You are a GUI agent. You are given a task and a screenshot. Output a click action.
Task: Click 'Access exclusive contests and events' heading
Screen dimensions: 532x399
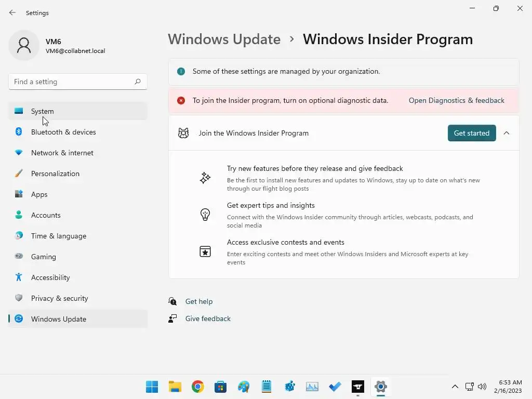tap(286, 242)
